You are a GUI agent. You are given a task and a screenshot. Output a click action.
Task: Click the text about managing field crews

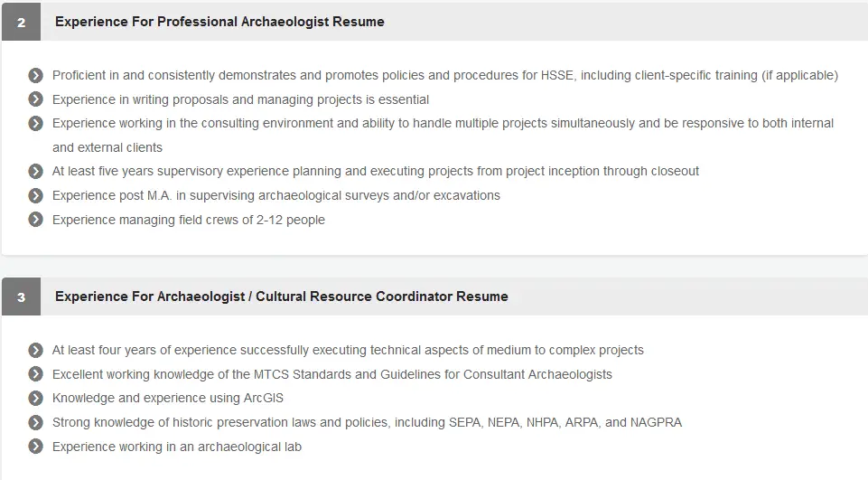coord(188,220)
